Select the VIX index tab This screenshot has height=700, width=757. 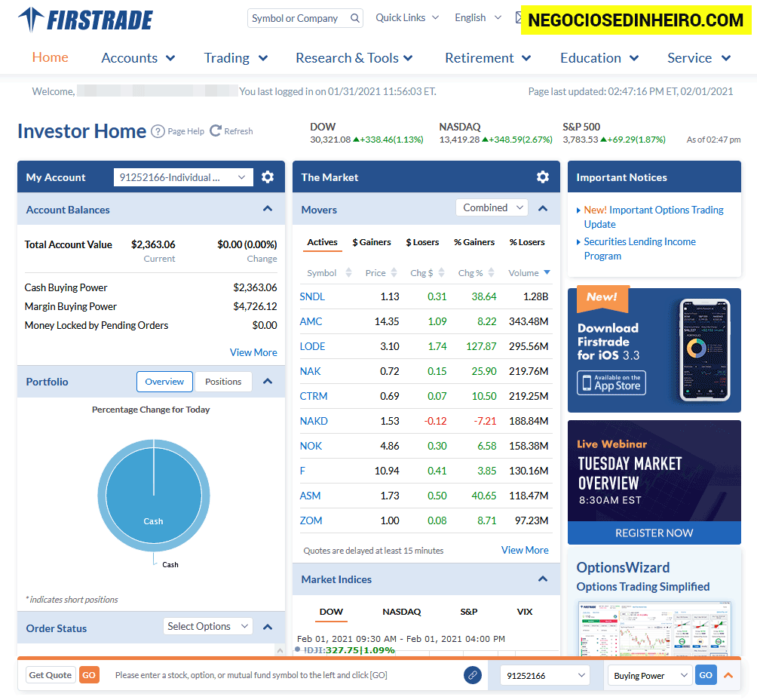tap(525, 612)
